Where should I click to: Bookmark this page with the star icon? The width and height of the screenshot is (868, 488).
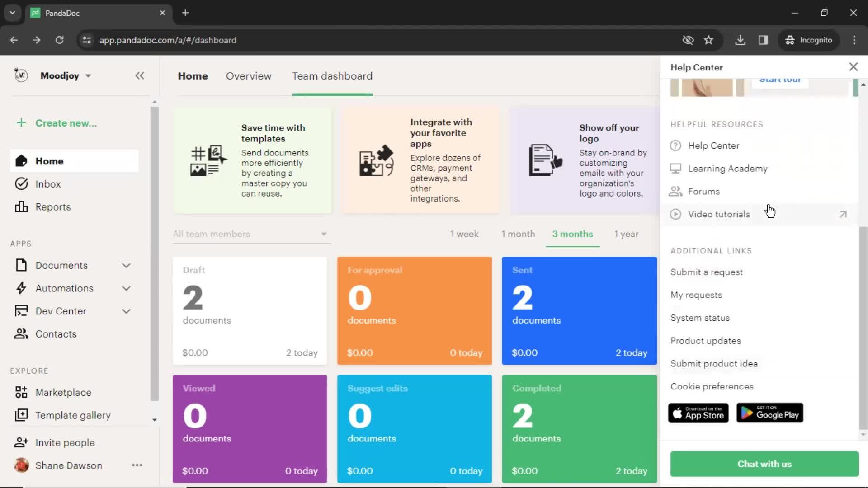[x=708, y=40]
